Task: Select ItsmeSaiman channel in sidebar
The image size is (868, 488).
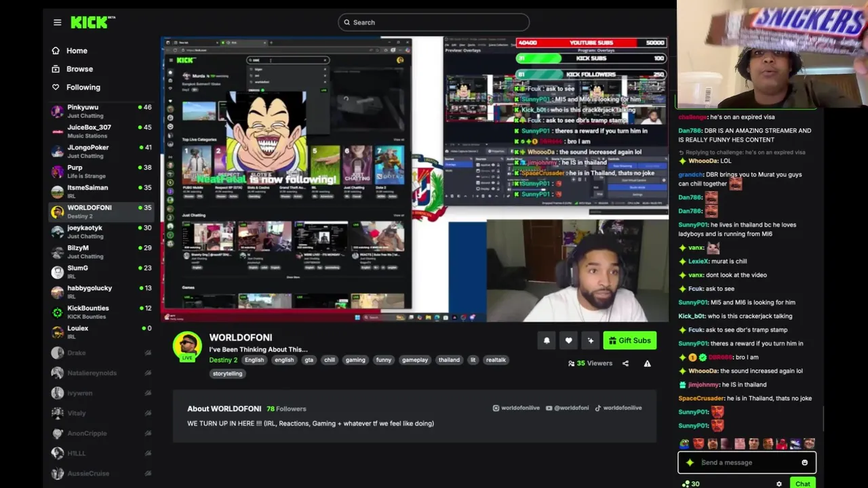Action: coord(102,192)
